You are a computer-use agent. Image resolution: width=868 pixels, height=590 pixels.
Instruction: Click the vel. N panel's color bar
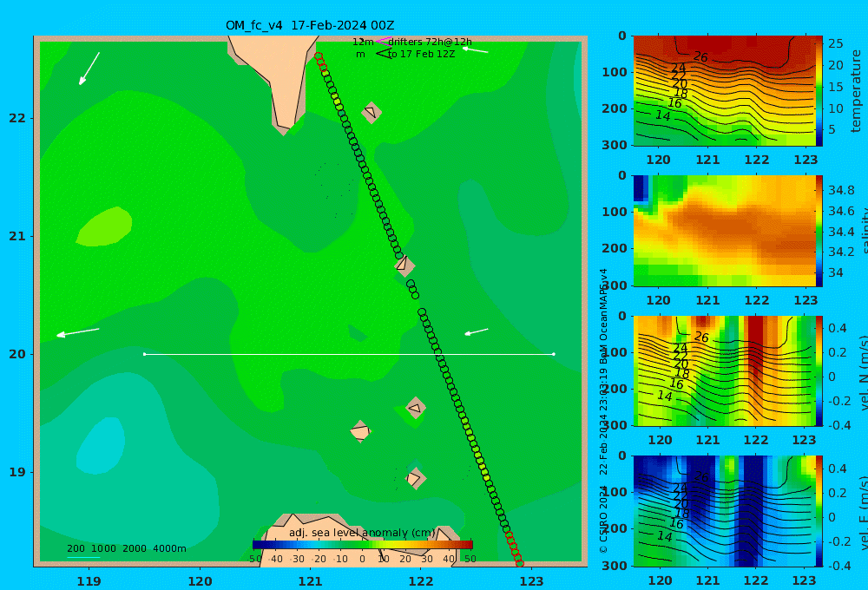click(x=819, y=370)
